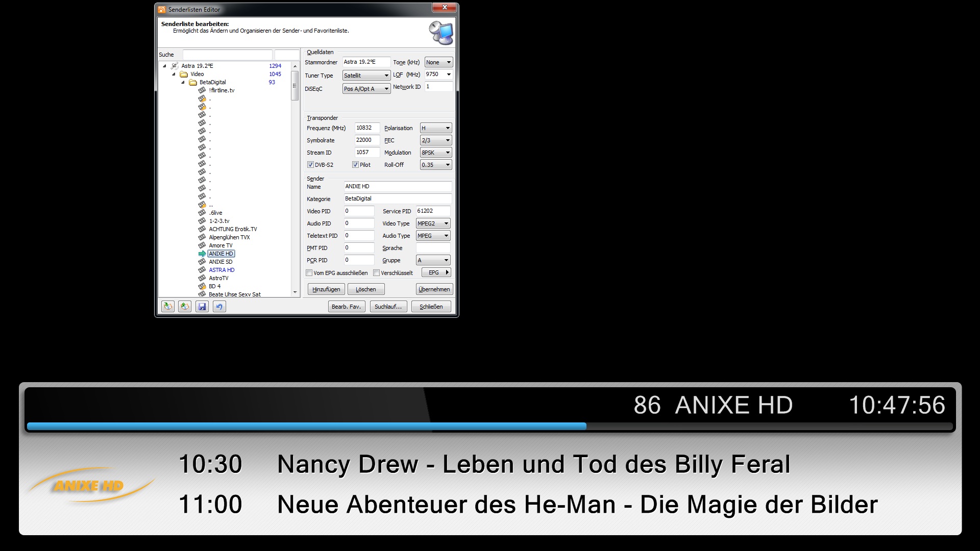Screen dimensions: 980x551
Task: Click the Löschen button
Action: [x=366, y=289]
